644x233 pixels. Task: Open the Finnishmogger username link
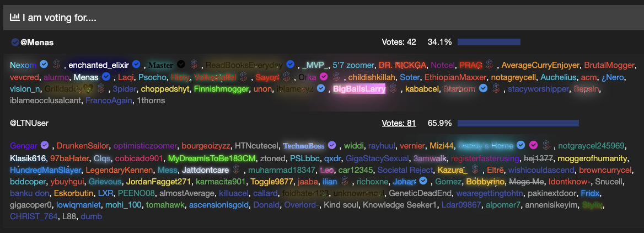tap(222, 89)
